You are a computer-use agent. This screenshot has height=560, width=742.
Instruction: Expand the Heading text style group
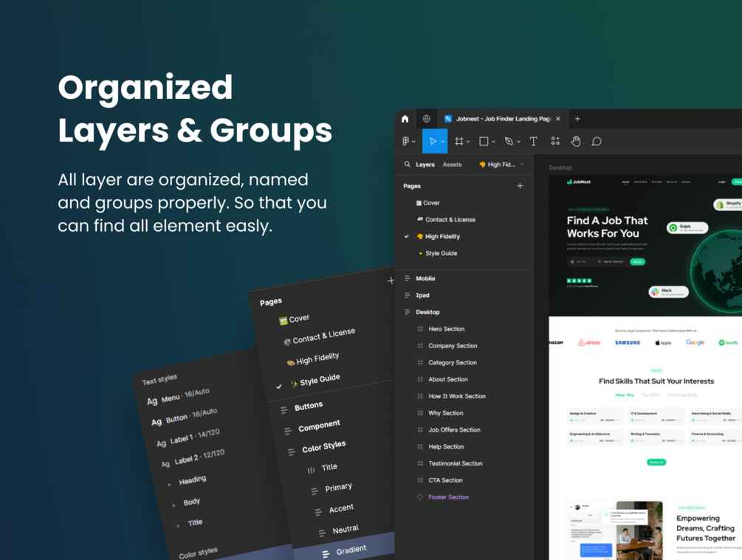click(x=169, y=484)
